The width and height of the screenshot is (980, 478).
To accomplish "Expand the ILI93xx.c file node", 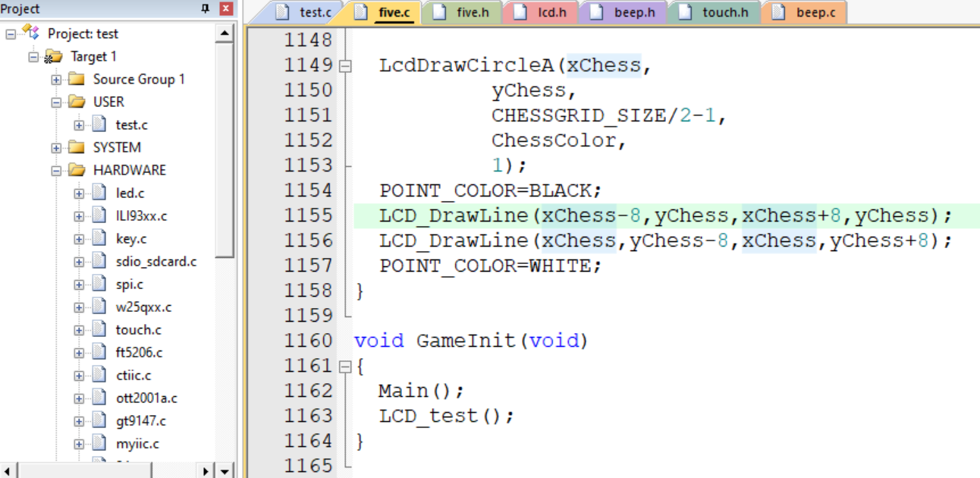I will [79, 216].
